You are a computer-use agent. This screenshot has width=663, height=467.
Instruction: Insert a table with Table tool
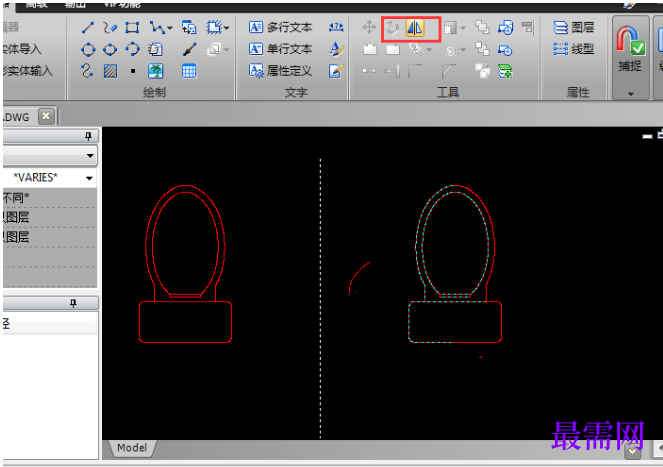point(189,71)
